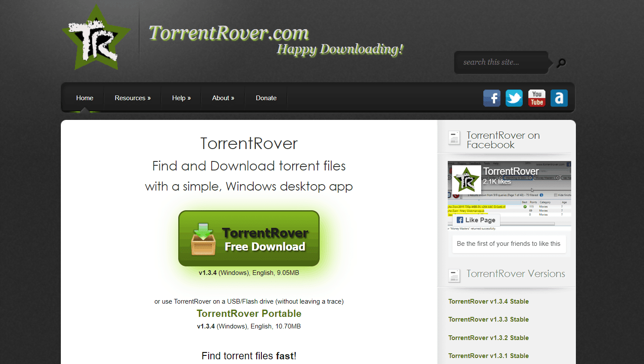644x364 pixels.
Task: Expand the Resources menu
Action: (133, 98)
